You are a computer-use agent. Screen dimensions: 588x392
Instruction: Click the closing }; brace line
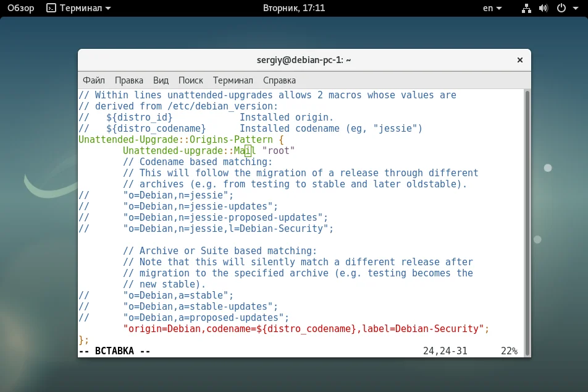click(x=83, y=340)
